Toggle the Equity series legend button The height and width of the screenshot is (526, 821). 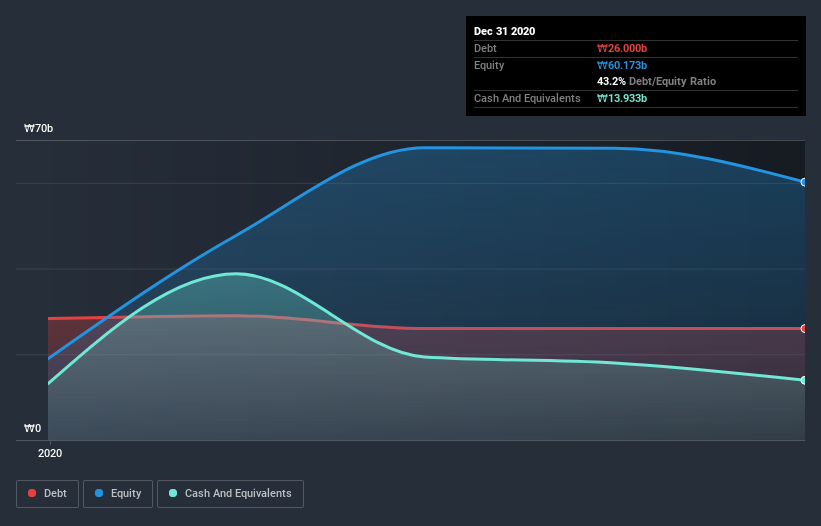[x=118, y=494]
